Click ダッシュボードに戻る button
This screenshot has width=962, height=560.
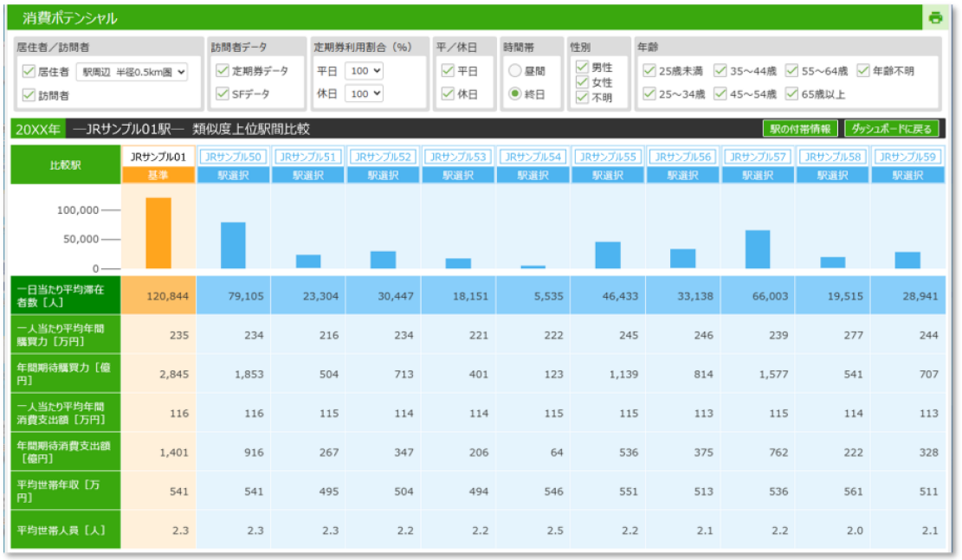tap(892, 129)
